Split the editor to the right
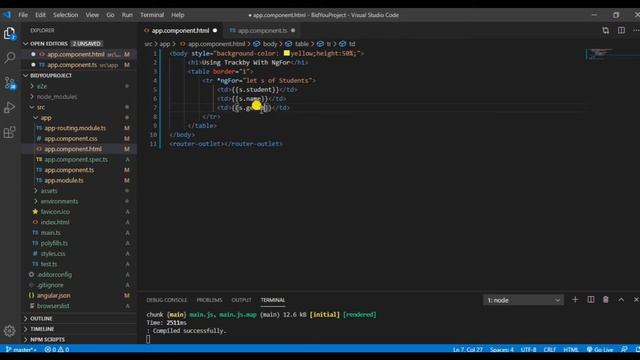Viewport: 640px width, 360px height. point(621,30)
